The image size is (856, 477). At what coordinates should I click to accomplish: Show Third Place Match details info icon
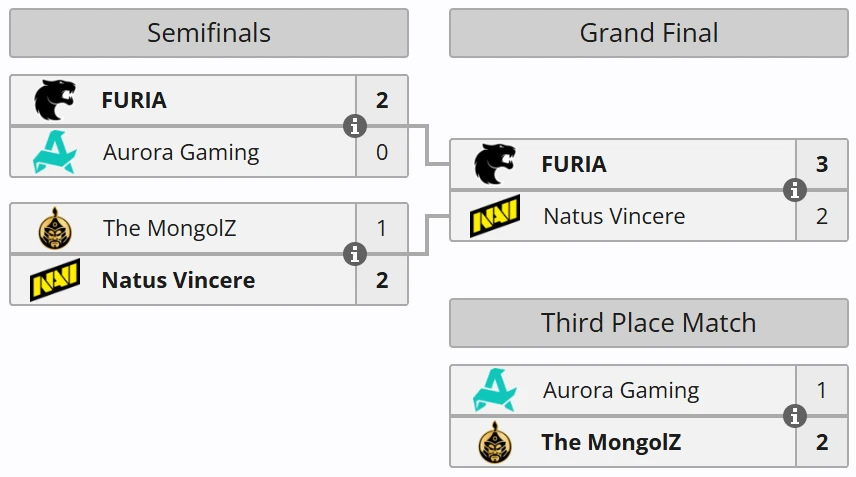click(x=794, y=416)
